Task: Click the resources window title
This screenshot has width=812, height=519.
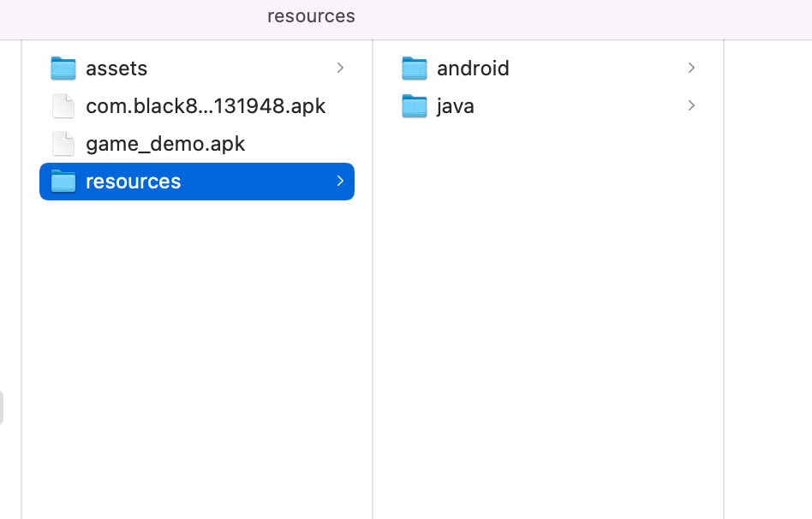Action: point(311,16)
